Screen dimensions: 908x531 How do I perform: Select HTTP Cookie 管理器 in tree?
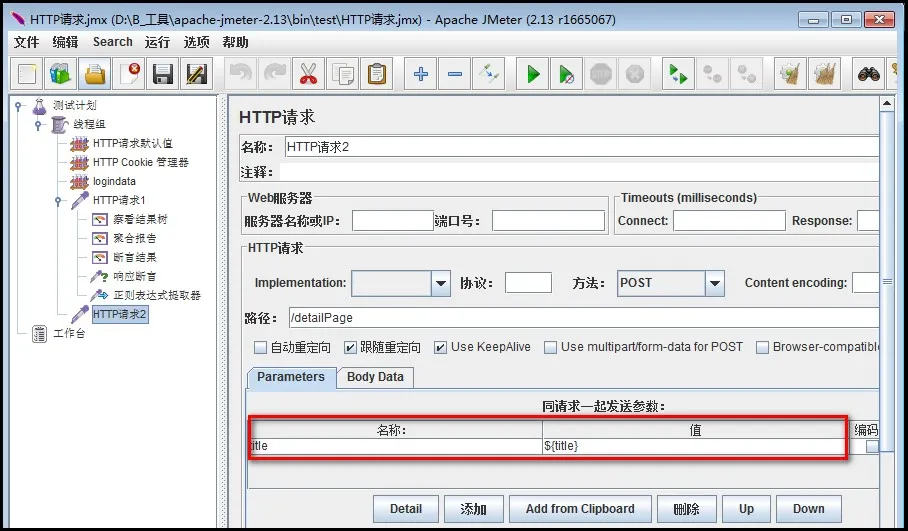(x=141, y=163)
